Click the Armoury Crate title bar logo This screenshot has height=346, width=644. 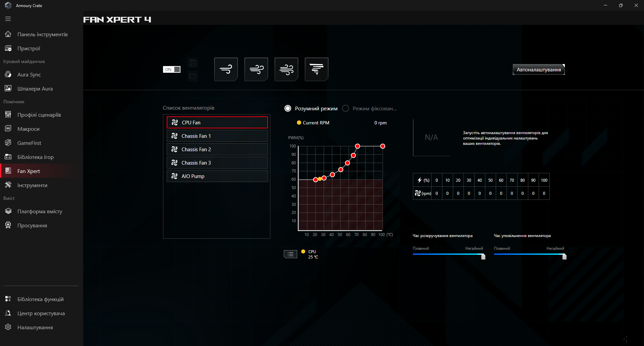point(8,5)
